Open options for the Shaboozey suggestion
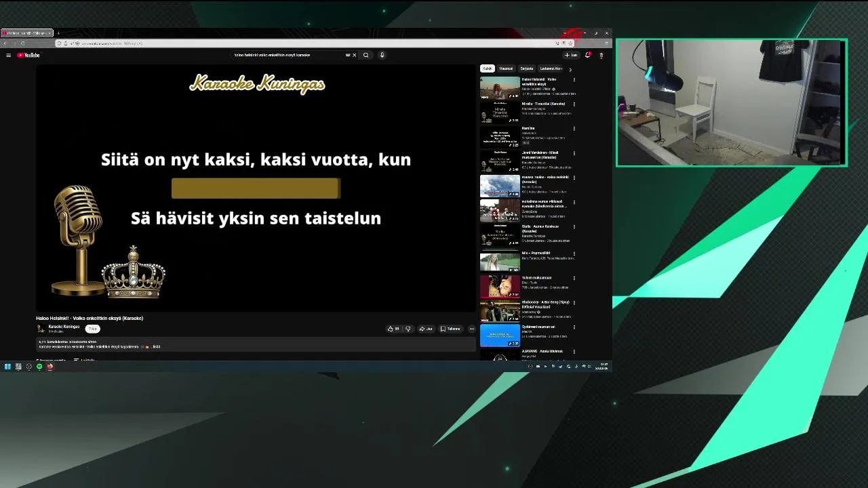 coord(574,302)
